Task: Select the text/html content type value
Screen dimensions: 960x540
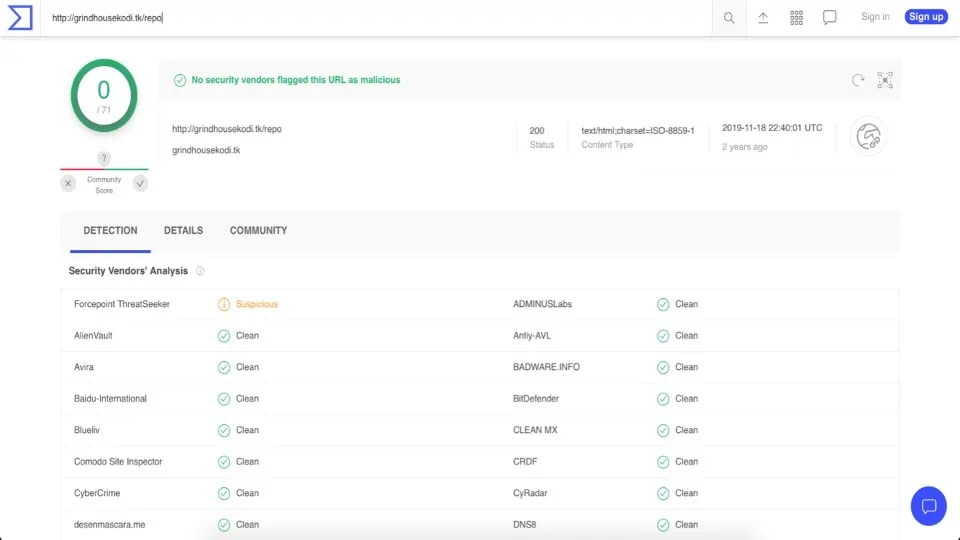Action: pos(637,130)
